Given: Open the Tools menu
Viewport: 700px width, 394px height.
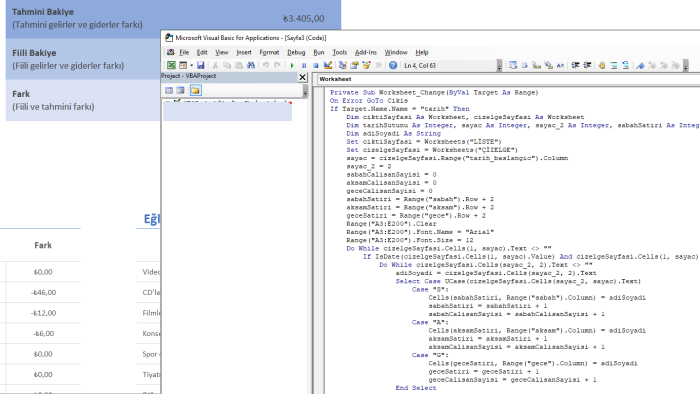Looking at the screenshot, I should click(x=339, y=52).
